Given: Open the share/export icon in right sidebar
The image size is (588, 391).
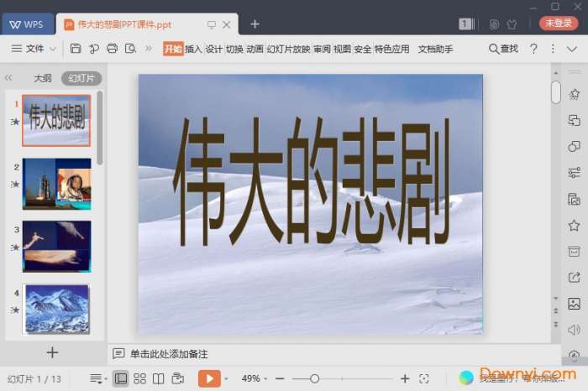Looking at the screenshot, I should point(574,278).
